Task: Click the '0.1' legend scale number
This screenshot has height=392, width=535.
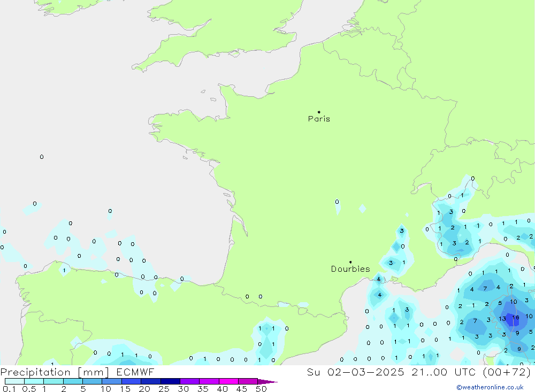Action: coord(9,389)
